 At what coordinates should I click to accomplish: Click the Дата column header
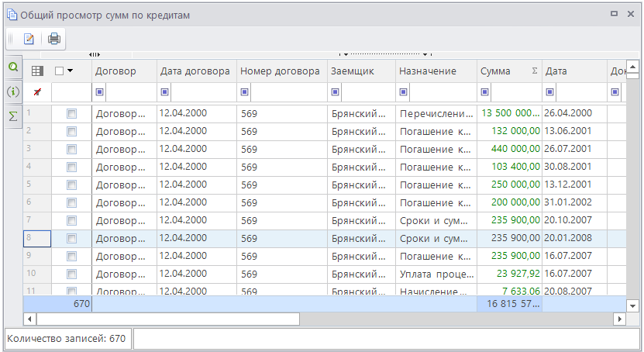pyautogui.click(x=556, y=71)
